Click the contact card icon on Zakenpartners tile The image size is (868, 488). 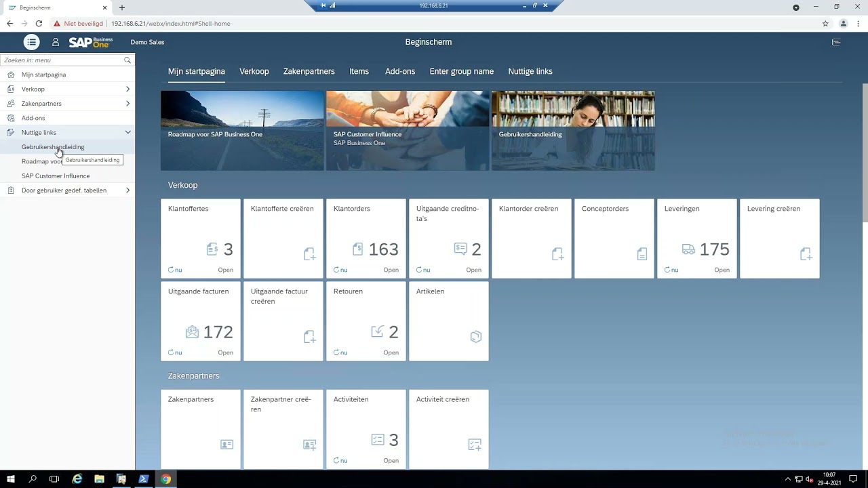coord(226,445)
